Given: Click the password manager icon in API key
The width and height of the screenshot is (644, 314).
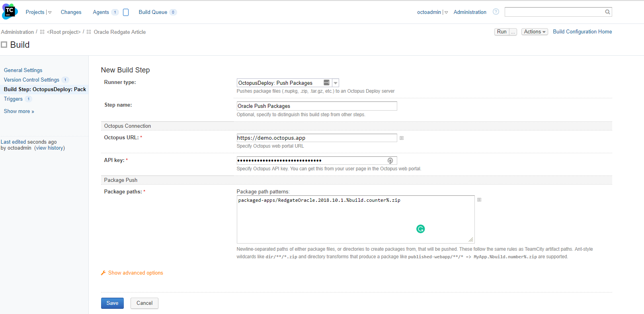Looking at the screenshot, I should click(x=390, y=161).
